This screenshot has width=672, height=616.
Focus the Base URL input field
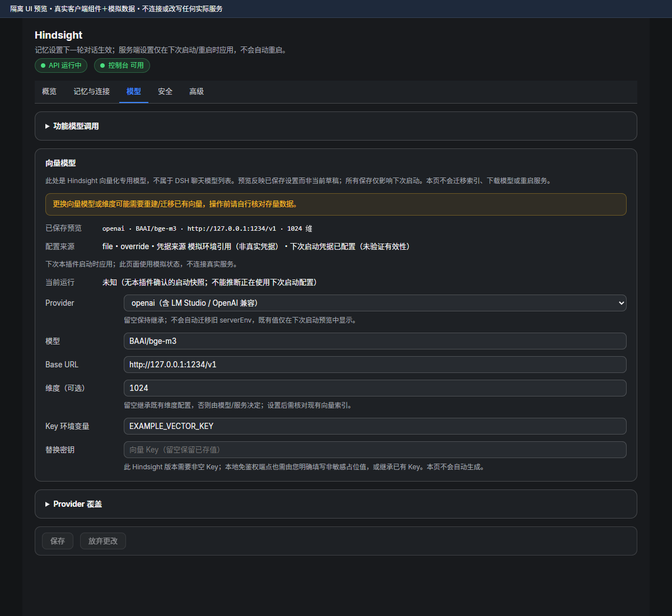coord(375,365)
